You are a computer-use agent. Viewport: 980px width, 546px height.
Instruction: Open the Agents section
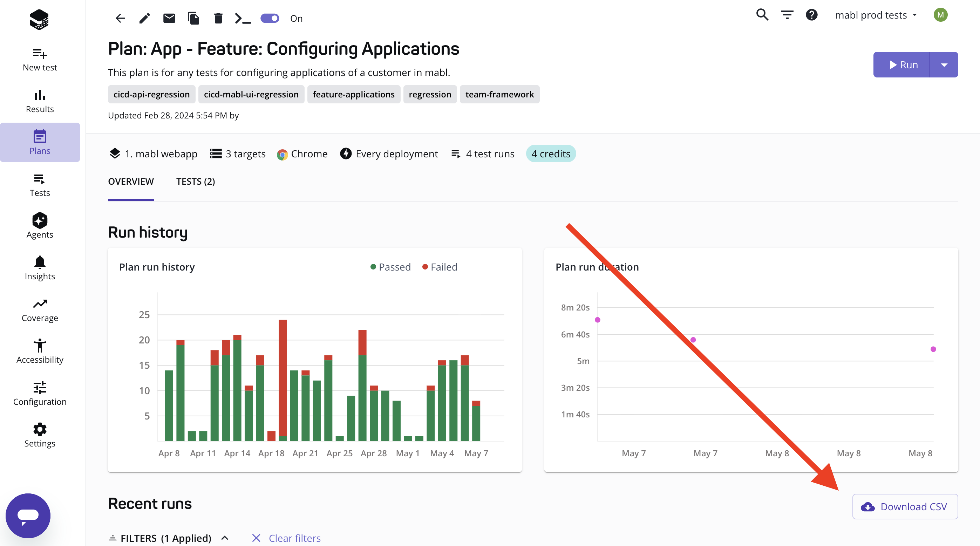(x=40, y=226)
